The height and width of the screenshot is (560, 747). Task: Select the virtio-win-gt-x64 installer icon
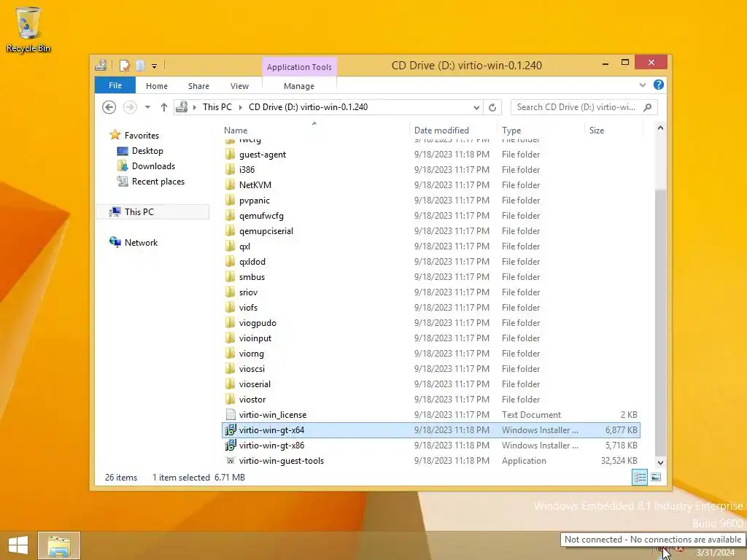tap(231, 430)
